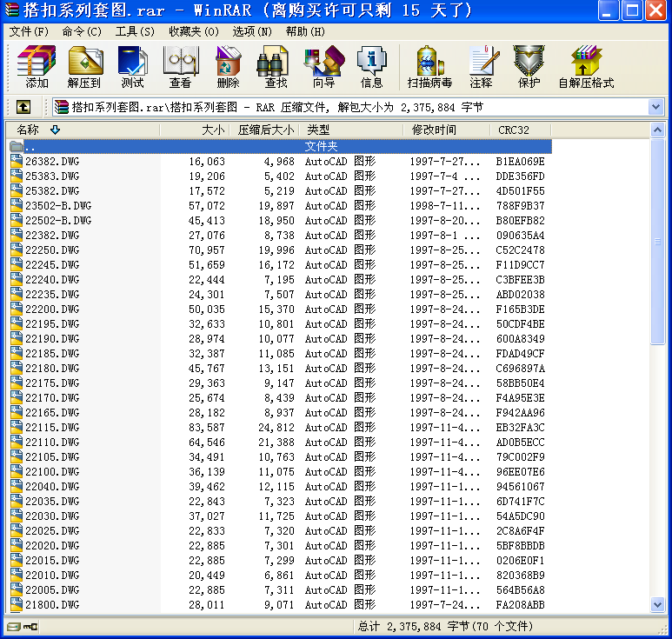Sort by CRC32 column header
The height and width of the screenshot is (639, 672).
[520, 130]
